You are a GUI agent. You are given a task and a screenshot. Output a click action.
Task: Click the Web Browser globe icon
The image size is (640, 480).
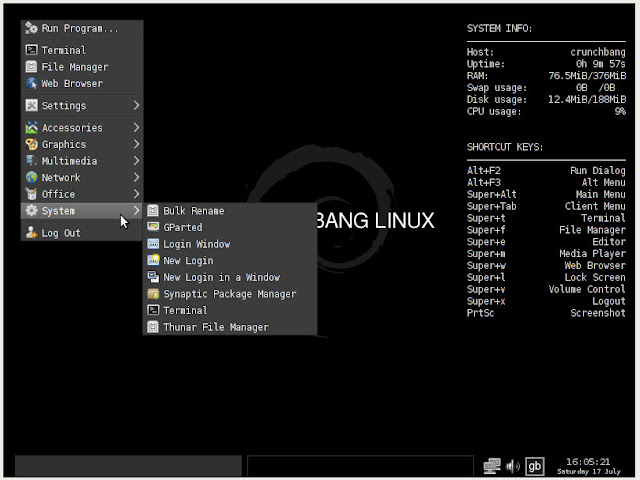(x=31, y=83)
